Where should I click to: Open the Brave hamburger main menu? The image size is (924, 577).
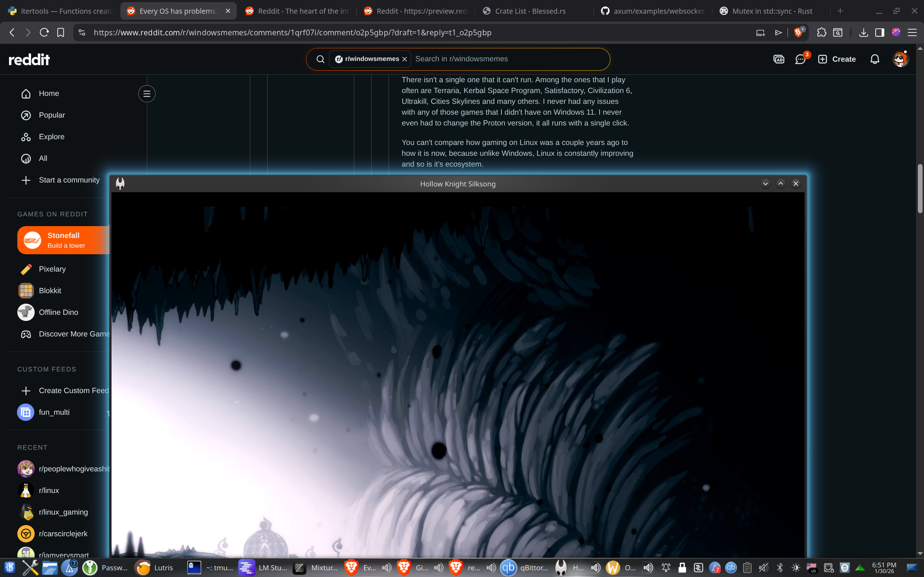coord(912,32)
